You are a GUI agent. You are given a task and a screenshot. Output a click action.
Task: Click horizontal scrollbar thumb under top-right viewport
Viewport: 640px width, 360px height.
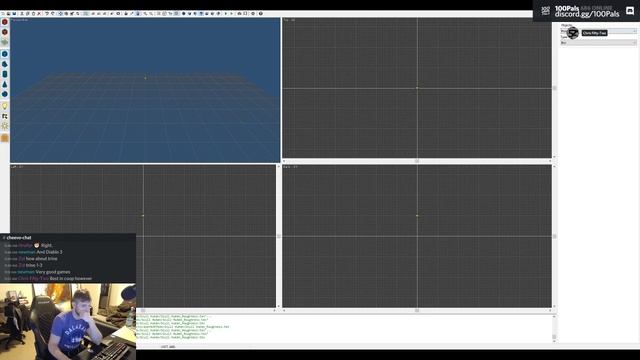(417, 161)
